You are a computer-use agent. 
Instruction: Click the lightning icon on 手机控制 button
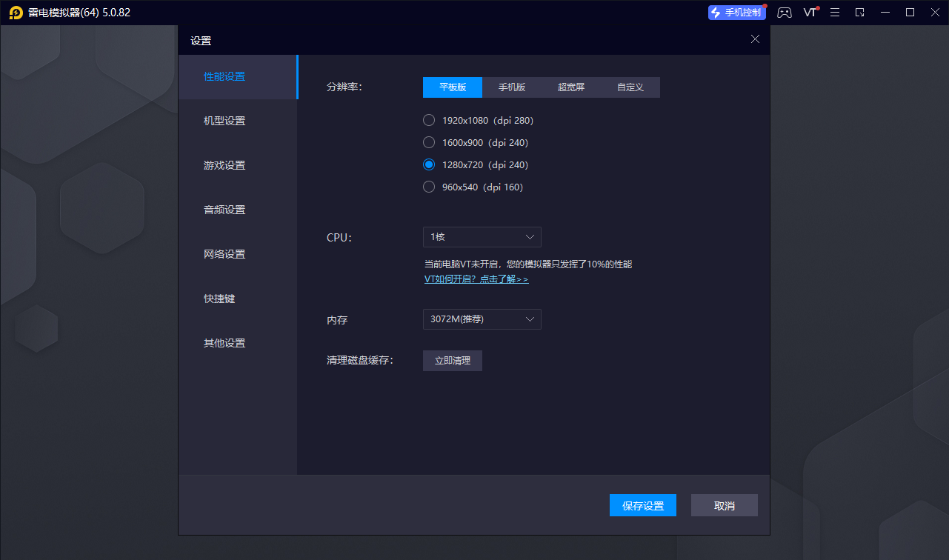pos(714,12)
